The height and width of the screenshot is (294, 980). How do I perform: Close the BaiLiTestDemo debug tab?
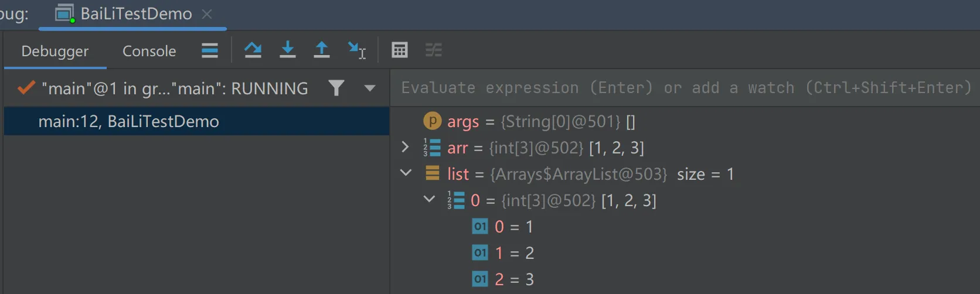tap(207, 14)
